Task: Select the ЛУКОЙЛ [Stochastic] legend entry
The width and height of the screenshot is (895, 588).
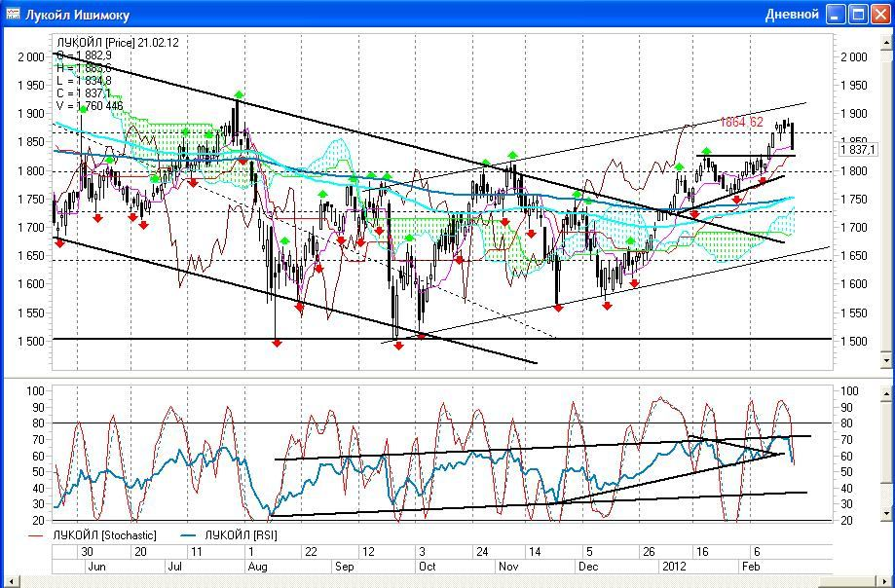Action: (93, 535)
